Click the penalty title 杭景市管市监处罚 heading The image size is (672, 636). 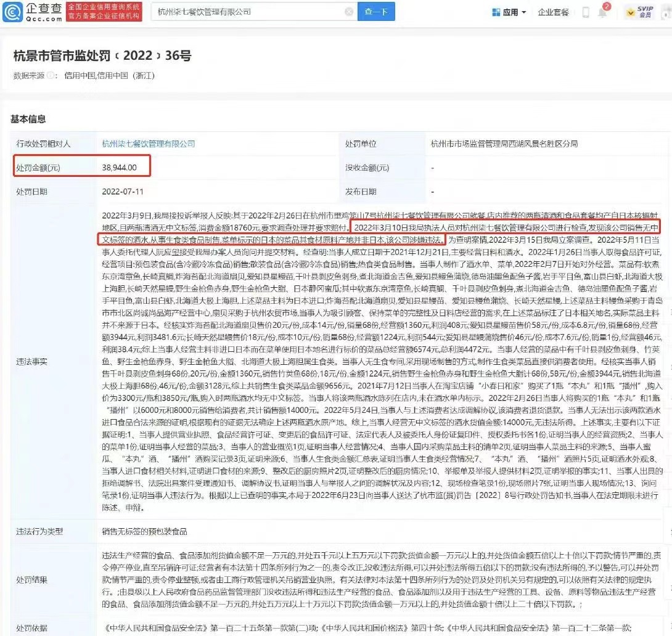tap(102, 55)
